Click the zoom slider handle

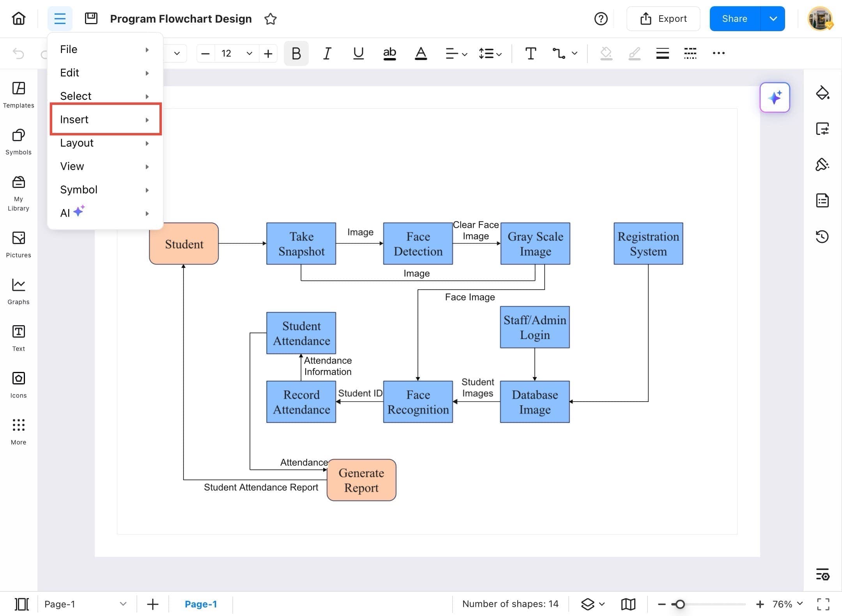[680, 604]
